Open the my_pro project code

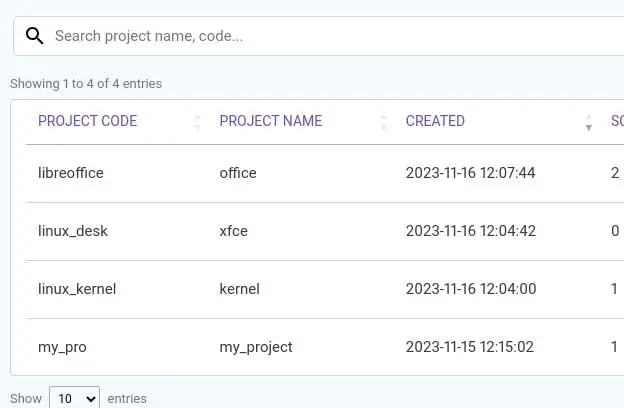click(x=62, y=347)
